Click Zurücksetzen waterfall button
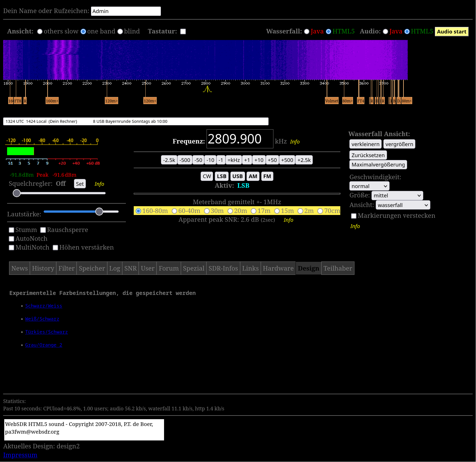Screen dimensions: 476x462 pos(368,155)
